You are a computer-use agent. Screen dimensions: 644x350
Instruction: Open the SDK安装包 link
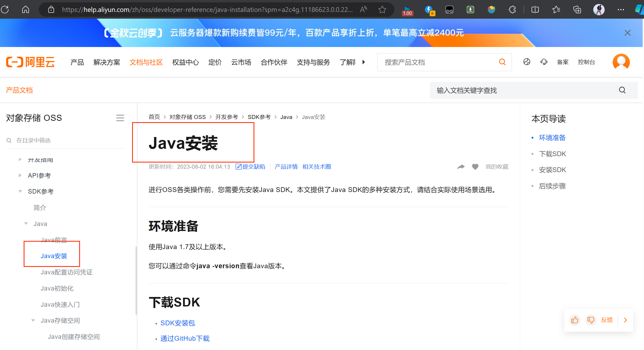178,323
